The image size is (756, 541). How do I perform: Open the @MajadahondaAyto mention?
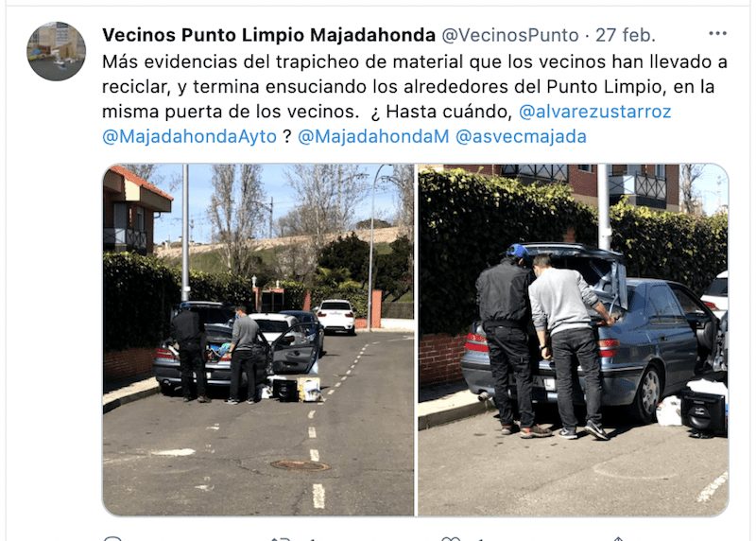click(189, 136)
